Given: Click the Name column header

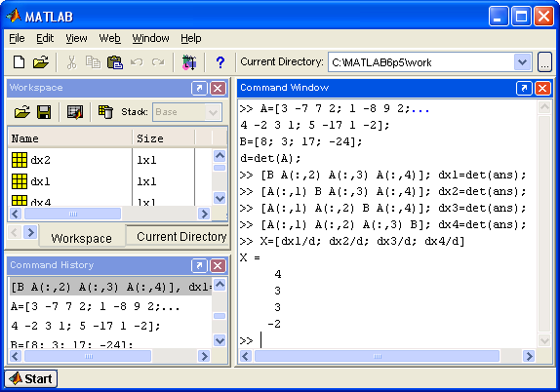Looking at the screenshot, I should (x=70, y=138).
